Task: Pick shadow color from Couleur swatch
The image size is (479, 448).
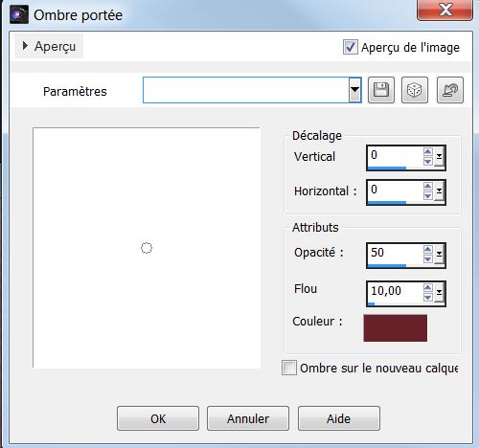Action: [396, 328]
